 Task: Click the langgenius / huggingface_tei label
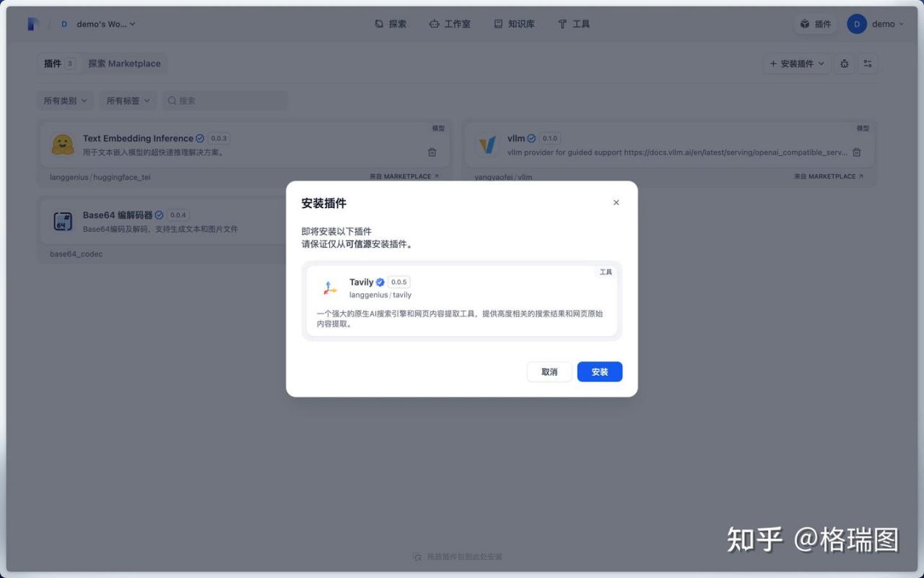click(100, 177)
